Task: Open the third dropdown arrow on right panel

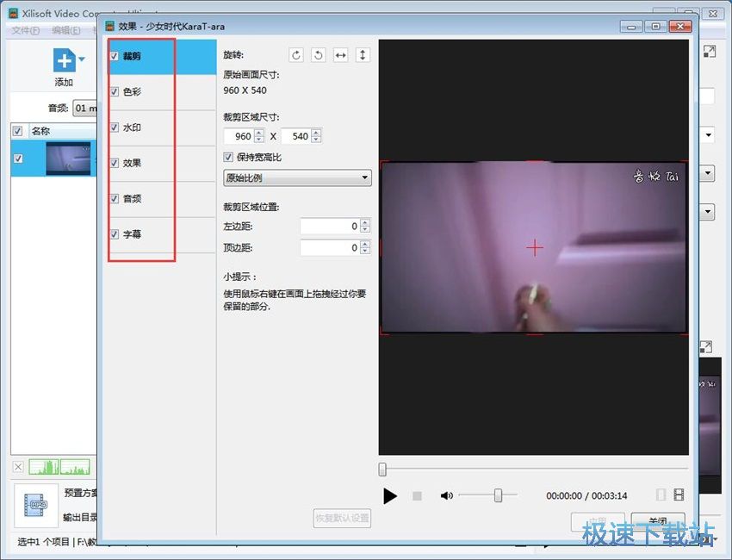Action: click(708, 212)
